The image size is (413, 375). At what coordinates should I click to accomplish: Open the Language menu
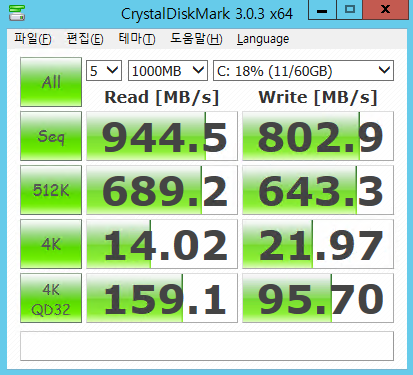263,39
